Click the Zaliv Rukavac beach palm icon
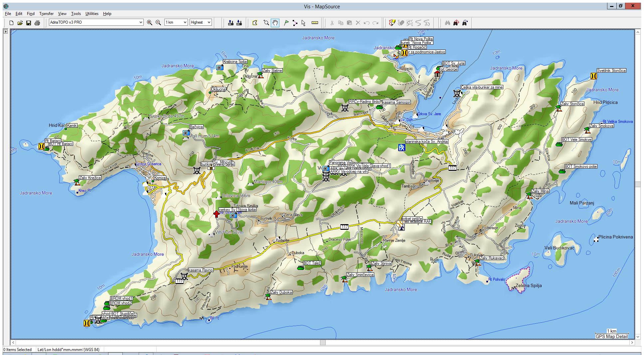 (x=477, y=262)
